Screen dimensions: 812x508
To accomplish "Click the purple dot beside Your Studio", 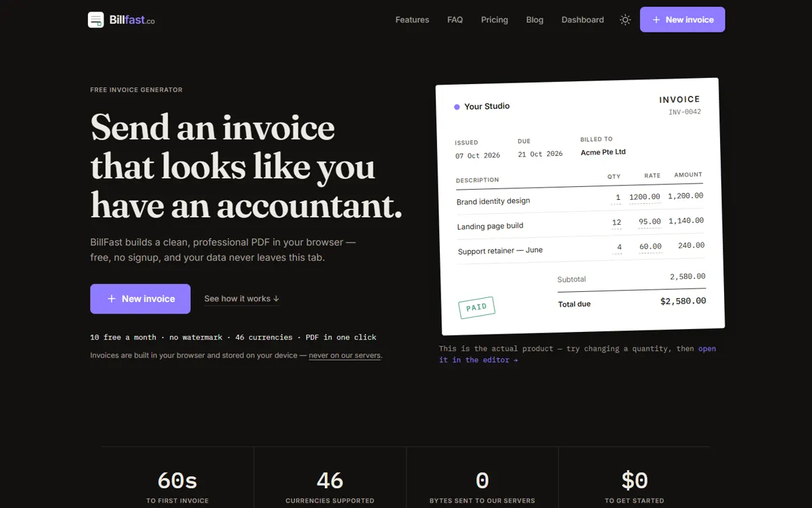I will pos(457,107).
